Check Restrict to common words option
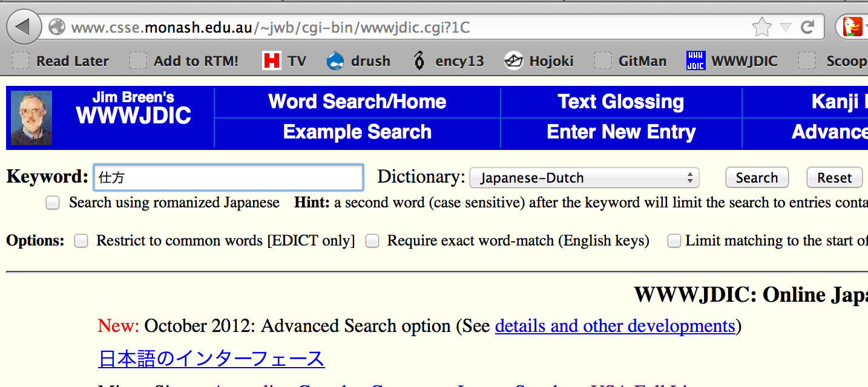Viewport: 868px width, 387px height. [81, 241]
